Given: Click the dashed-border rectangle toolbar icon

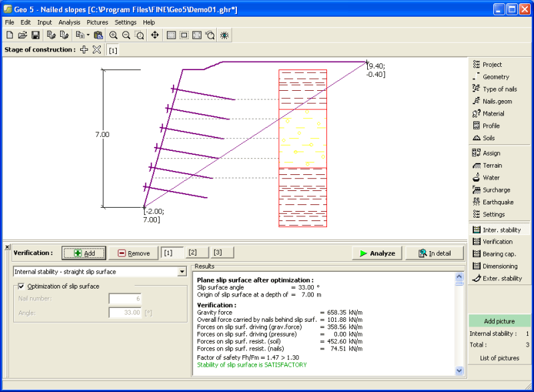Looking at the screenshot, I should pos(184,35).
